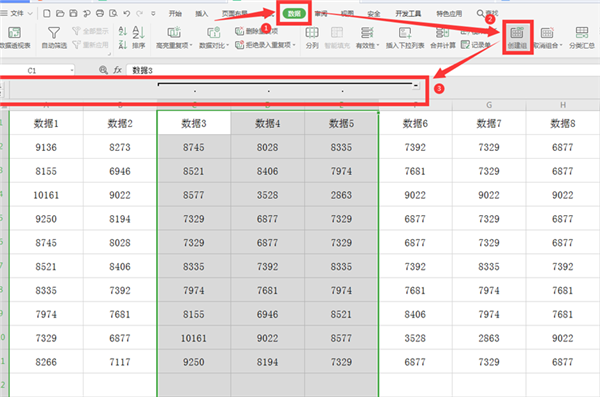Sort ascending with small A-Z icon
Viewport: 600px width, 397px height.
(122, 31)
